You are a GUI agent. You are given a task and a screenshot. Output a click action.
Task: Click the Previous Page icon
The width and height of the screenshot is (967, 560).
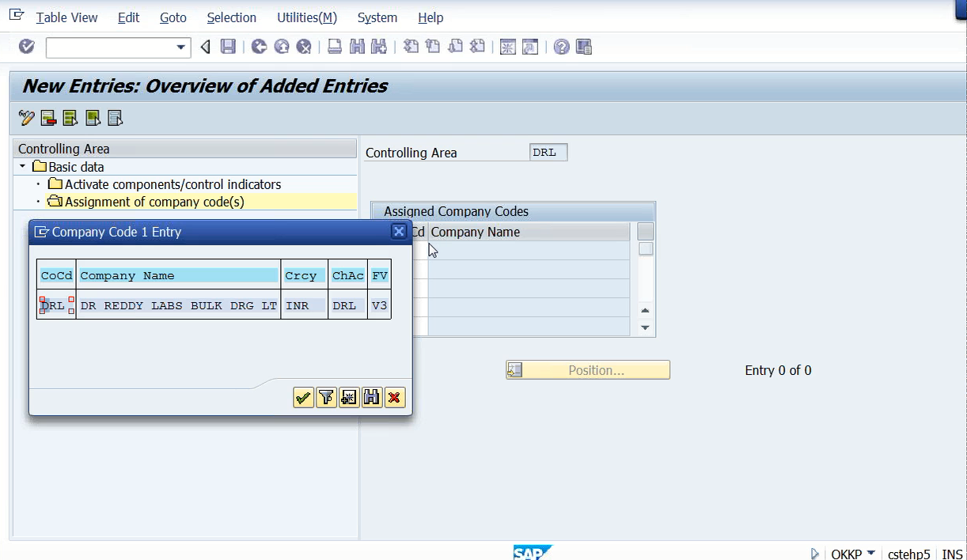(x=433, y=47)
